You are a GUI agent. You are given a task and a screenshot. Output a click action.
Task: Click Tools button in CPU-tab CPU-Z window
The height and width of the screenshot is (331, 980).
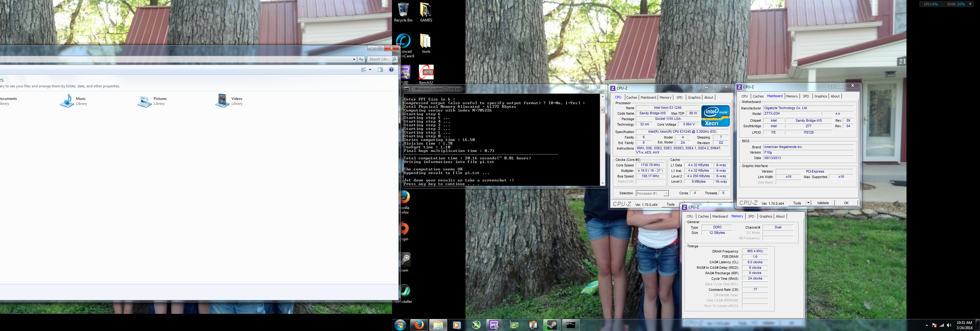coord(671,204)
